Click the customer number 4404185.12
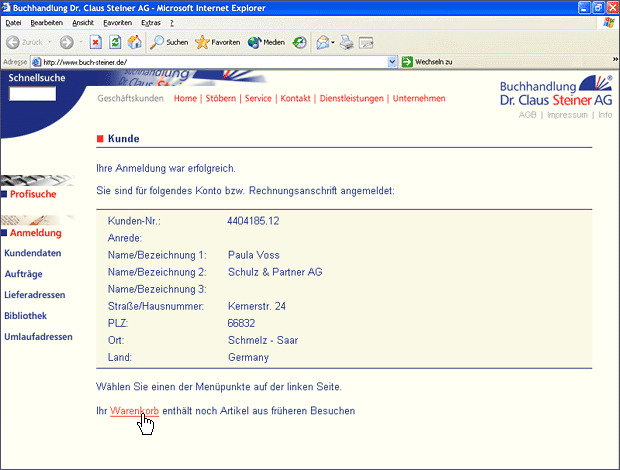The width and height of the screenshot is (620, 470). coord(253,221)
